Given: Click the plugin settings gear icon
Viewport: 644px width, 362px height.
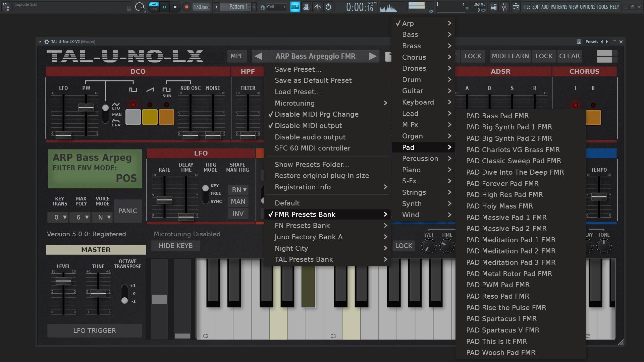Looking at the screenshot, I should (x=47, y=42).
